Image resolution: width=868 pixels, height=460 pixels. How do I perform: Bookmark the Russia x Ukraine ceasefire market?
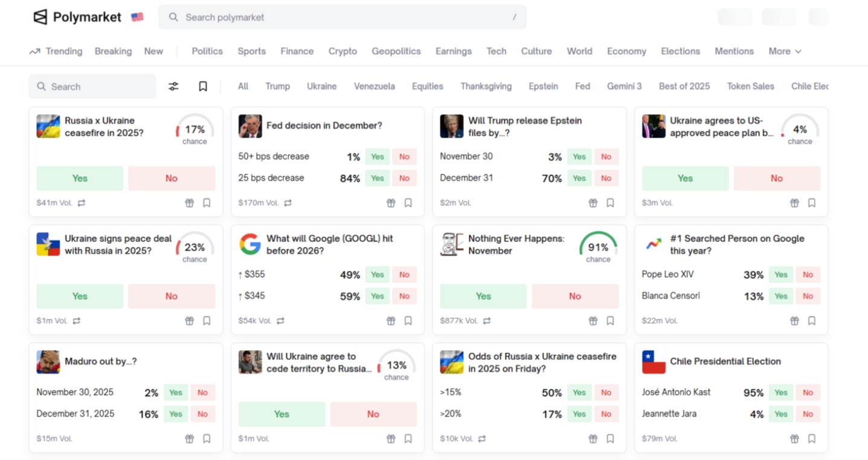[207, 203]
